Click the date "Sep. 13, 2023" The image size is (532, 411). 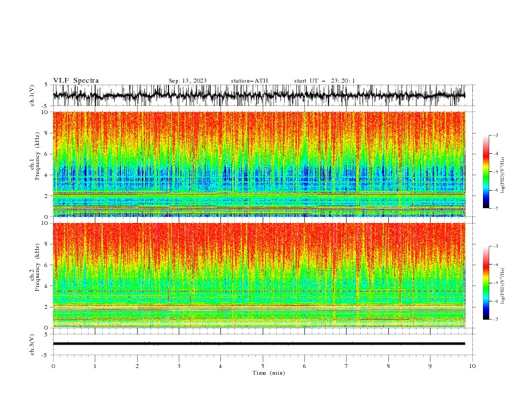tap(187, 81)
